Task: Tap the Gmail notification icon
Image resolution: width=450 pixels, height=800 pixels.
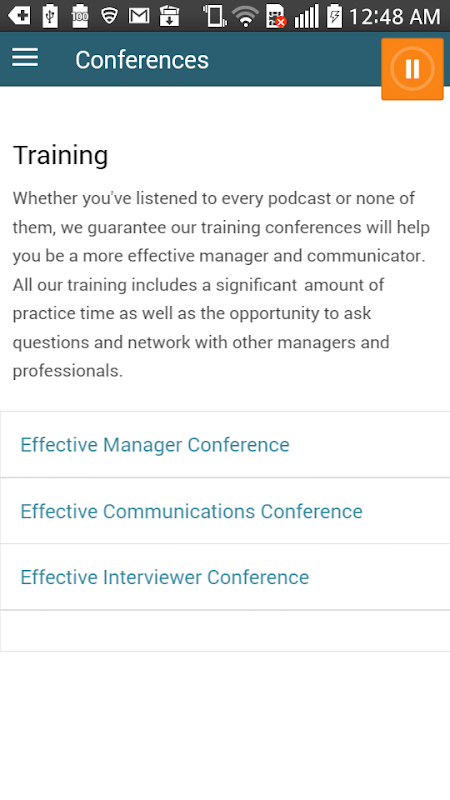Action: tap(139, 16)
